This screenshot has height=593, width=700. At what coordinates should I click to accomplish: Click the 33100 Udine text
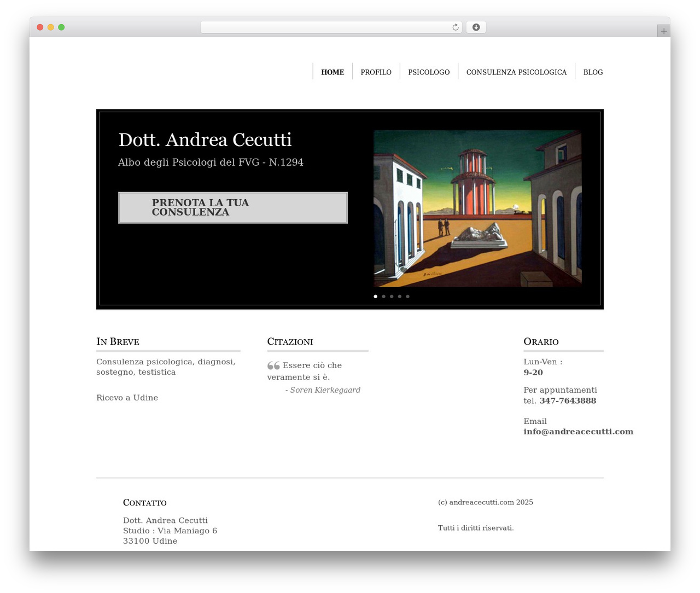click(x=150, y=541)
